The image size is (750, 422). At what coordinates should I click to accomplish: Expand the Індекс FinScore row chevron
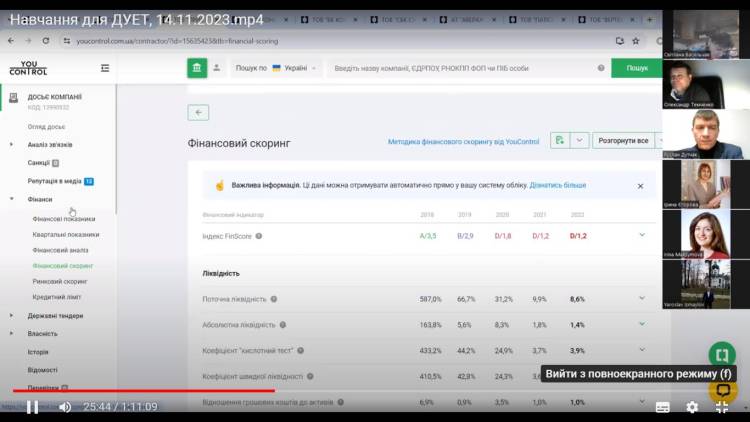[642, 235]
